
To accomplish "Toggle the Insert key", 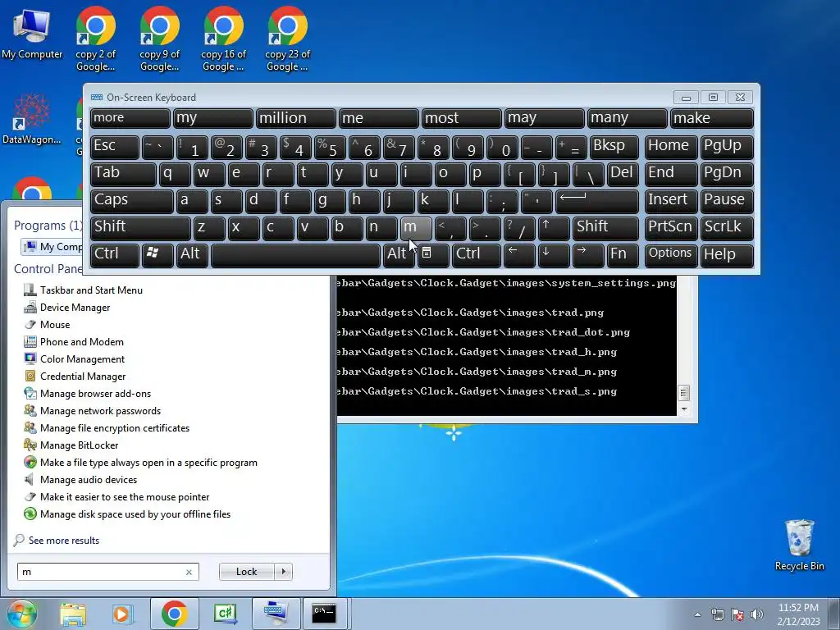I will click(x=671, y=201).
